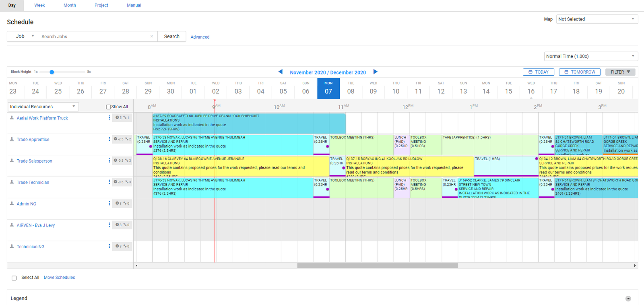Click hours badge for Trade Salesperson
644x305 pixels.
point(122,160)
